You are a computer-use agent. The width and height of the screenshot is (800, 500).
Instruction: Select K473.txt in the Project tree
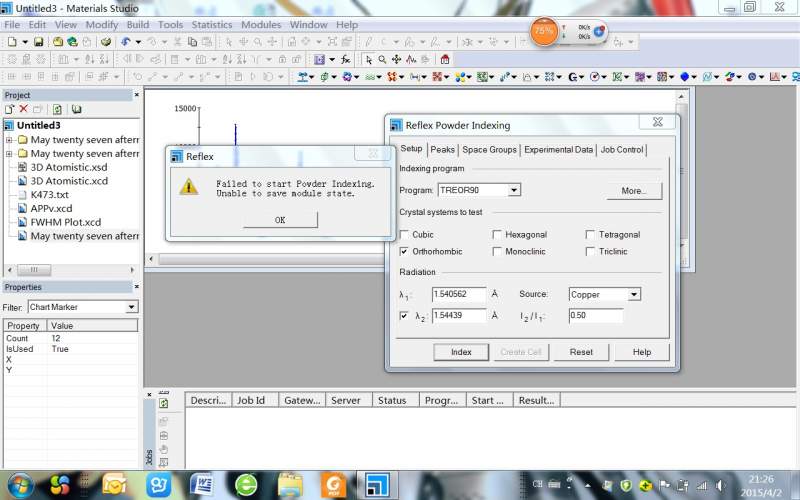49,194
